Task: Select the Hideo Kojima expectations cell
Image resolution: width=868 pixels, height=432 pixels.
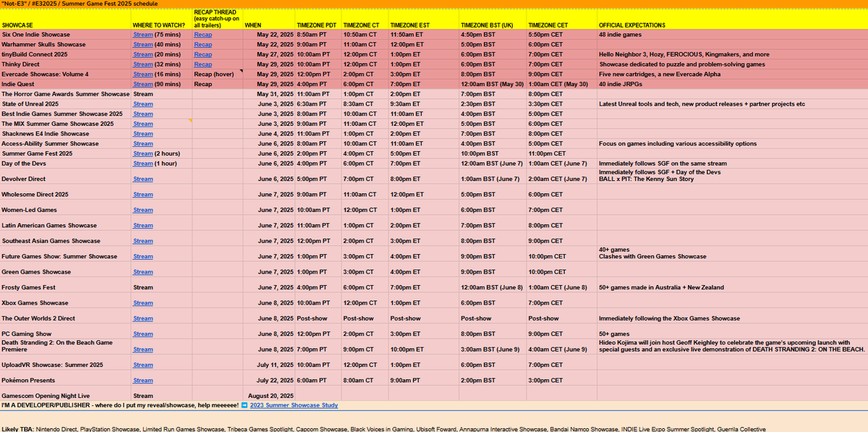Action: coord(732,348)
